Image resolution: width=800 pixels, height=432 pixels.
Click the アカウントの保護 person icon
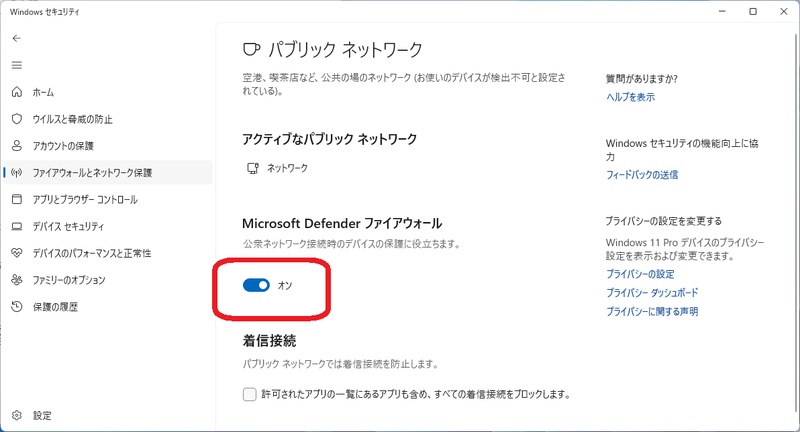click(16, 146)
